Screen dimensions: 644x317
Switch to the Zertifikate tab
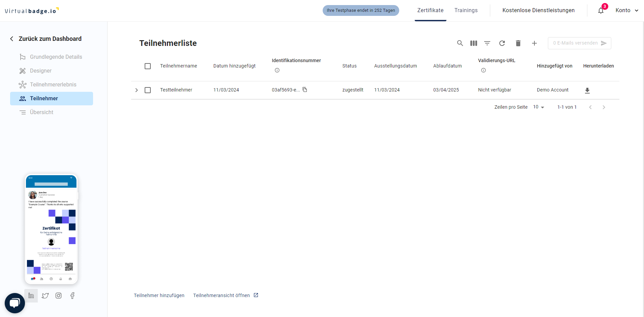431,10
